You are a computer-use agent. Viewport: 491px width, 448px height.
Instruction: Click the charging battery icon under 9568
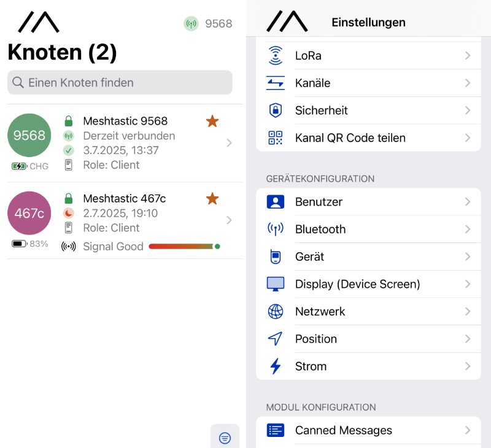20,166
